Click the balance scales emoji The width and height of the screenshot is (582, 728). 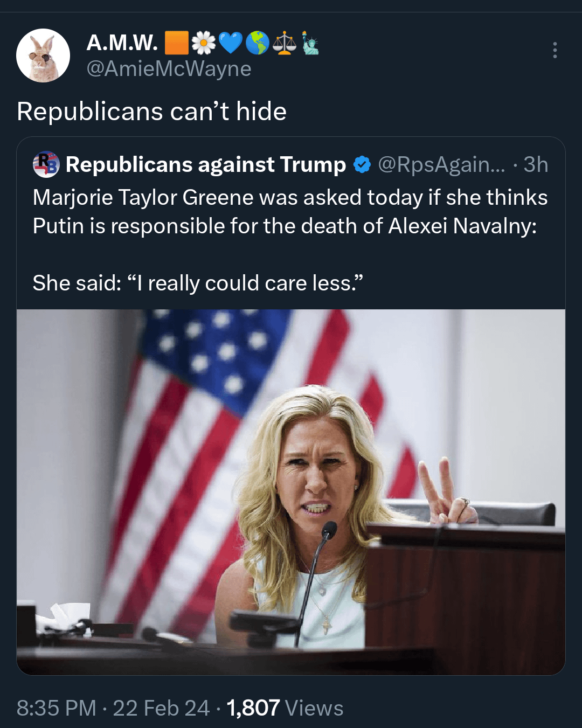(284, 43)
